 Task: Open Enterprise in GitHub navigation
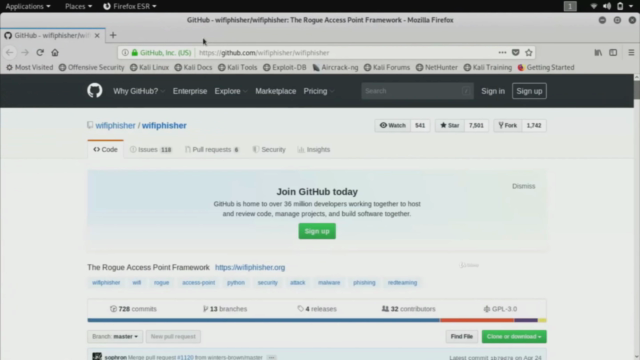[x=190, y=91]
